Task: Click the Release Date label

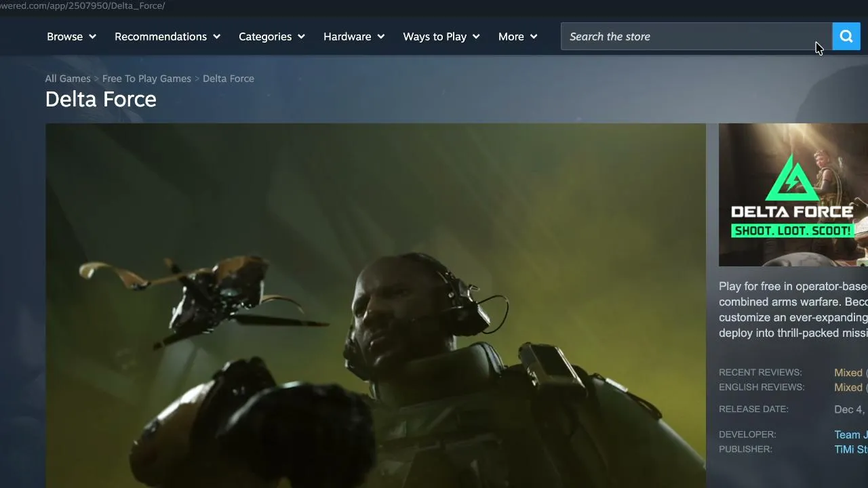Action: pyautogui.click(x=753, y=409)
